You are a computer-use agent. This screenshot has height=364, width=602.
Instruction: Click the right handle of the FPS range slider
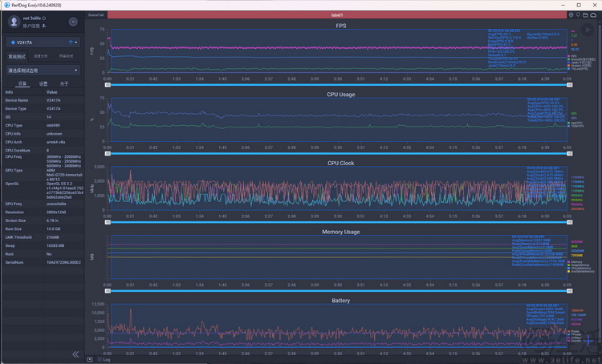(x=570, y=85)
